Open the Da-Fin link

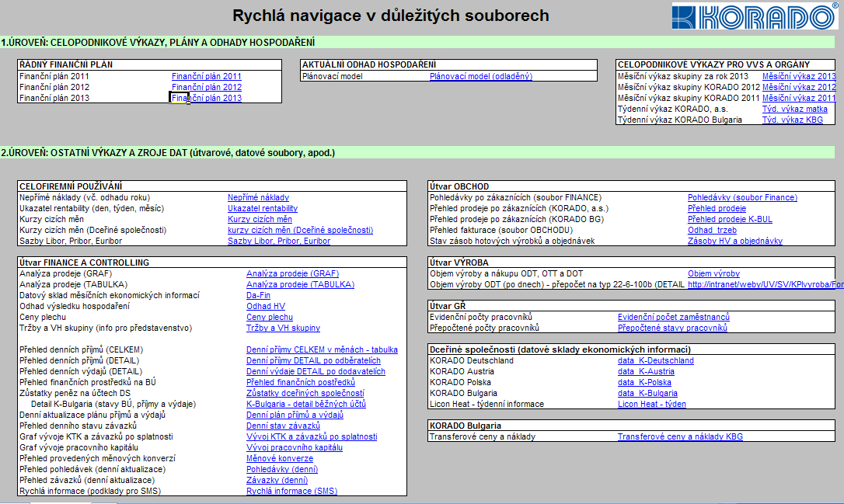tap(258, 295)
